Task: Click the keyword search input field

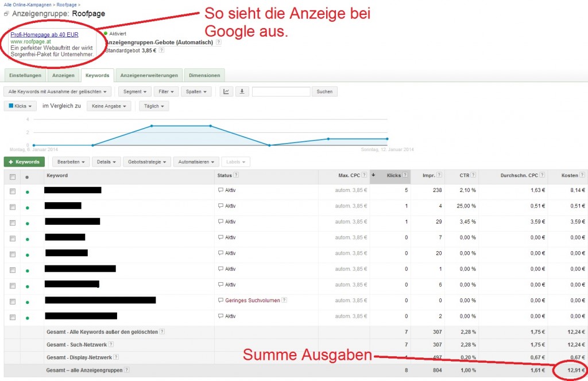Action: (281, 91)
